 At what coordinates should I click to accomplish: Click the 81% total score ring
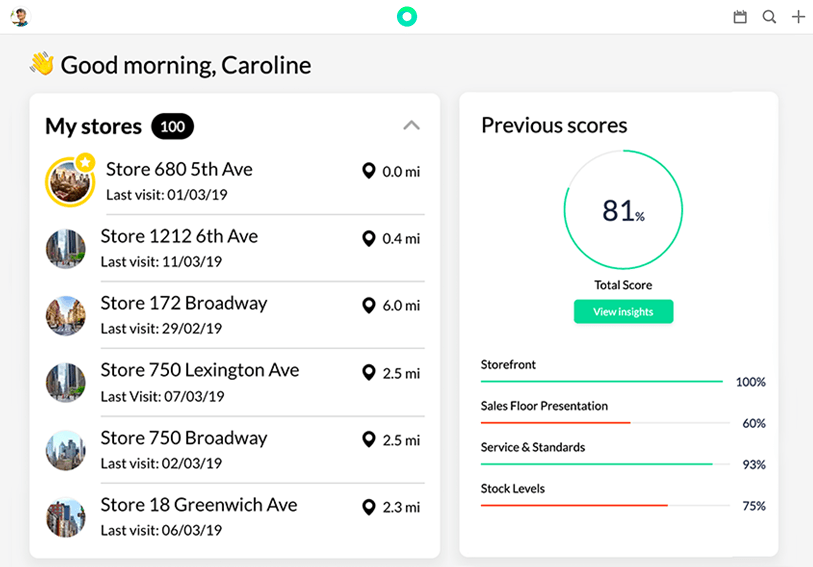[x=623, y=209]
